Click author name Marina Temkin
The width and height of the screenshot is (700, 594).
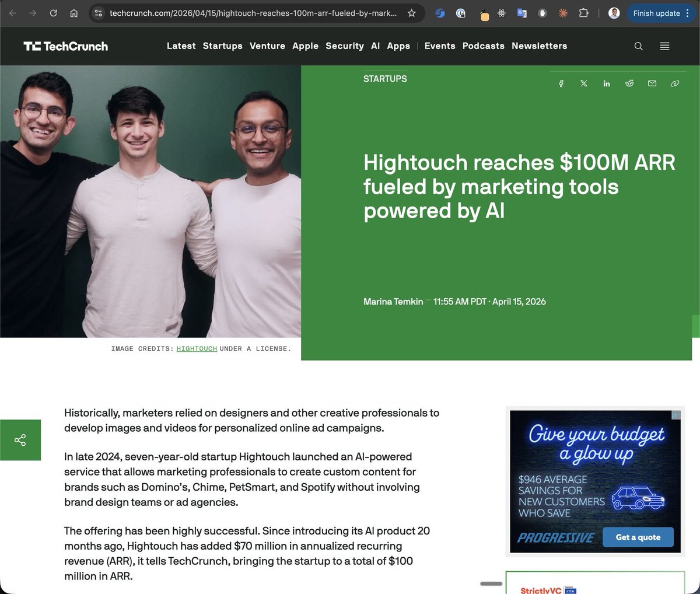tap(393, 302)
